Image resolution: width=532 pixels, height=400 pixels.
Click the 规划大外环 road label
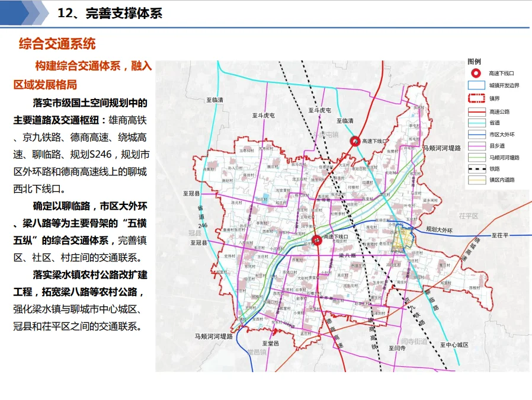[x=439, y=229]
